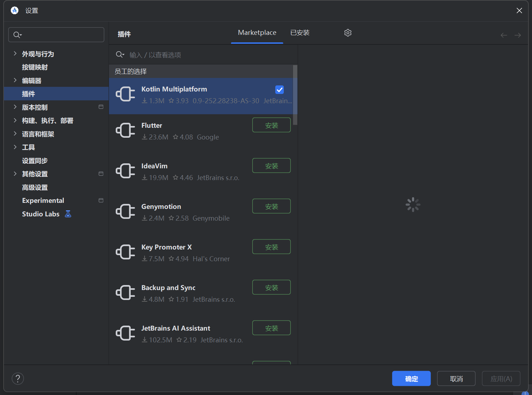Select the Flutter plugin title
Image resolution: width=532 pixels, height=395 pixels.
pyautogui.click(x=152, y=125)
